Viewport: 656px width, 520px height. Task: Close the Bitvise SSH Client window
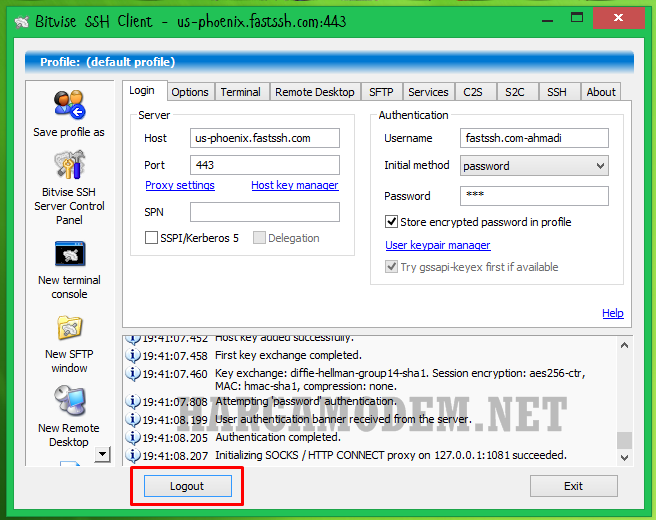tap(618, 18)
